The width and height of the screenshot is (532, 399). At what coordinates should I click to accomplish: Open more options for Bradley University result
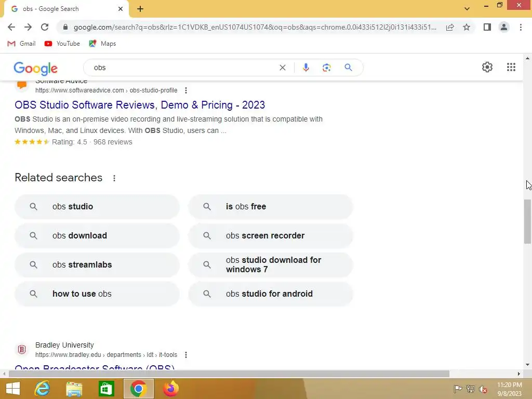(x=185, y=355)
